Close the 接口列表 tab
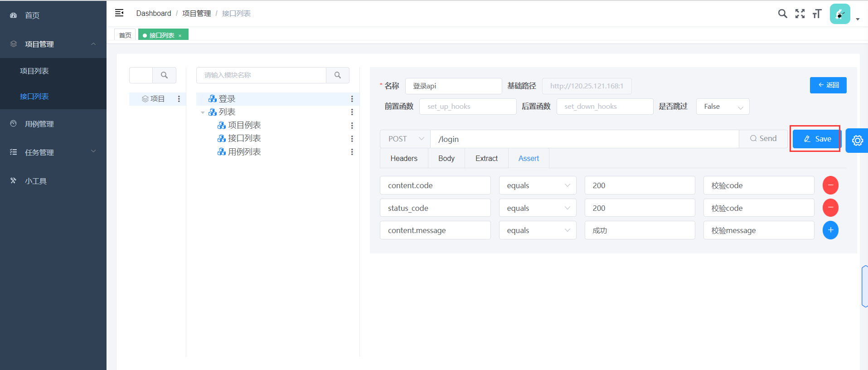The image size is (868, 370). (180, 36)
